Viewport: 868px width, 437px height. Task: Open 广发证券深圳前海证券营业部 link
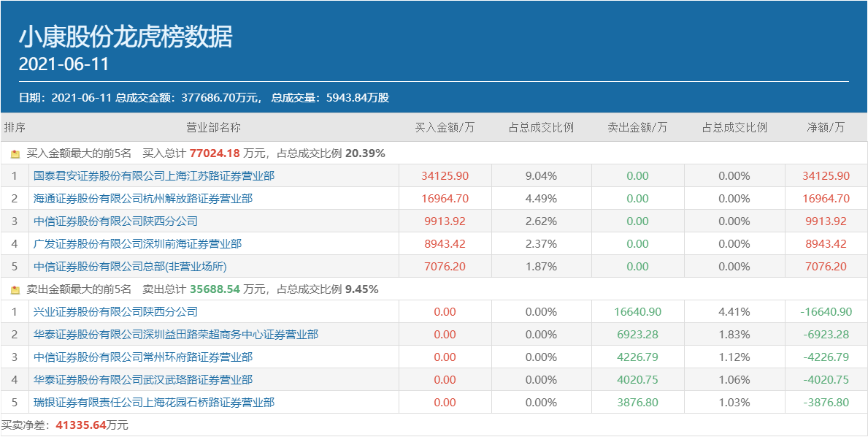(137, 244)
